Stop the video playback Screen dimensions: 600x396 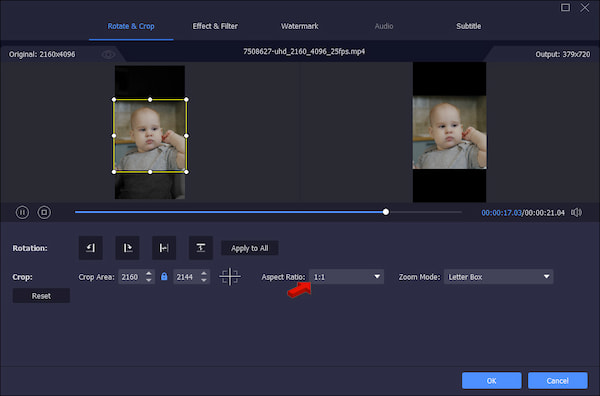click(x=44, y=212)
